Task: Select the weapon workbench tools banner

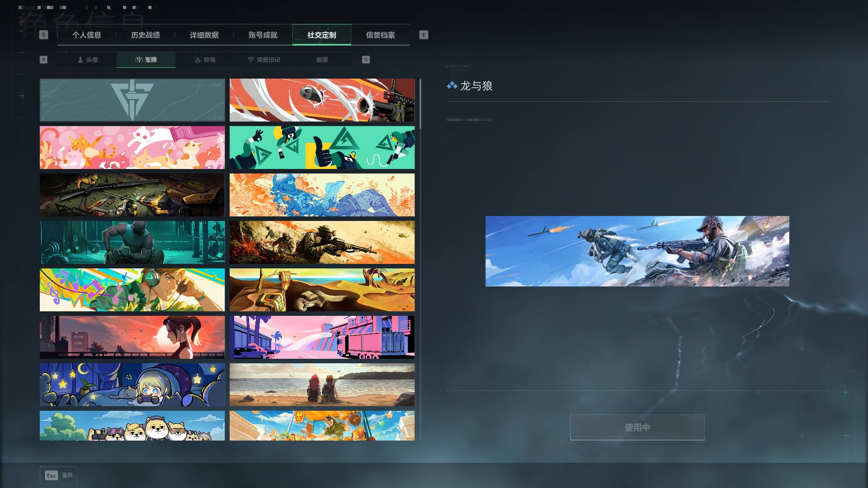Action: point(132,195)
